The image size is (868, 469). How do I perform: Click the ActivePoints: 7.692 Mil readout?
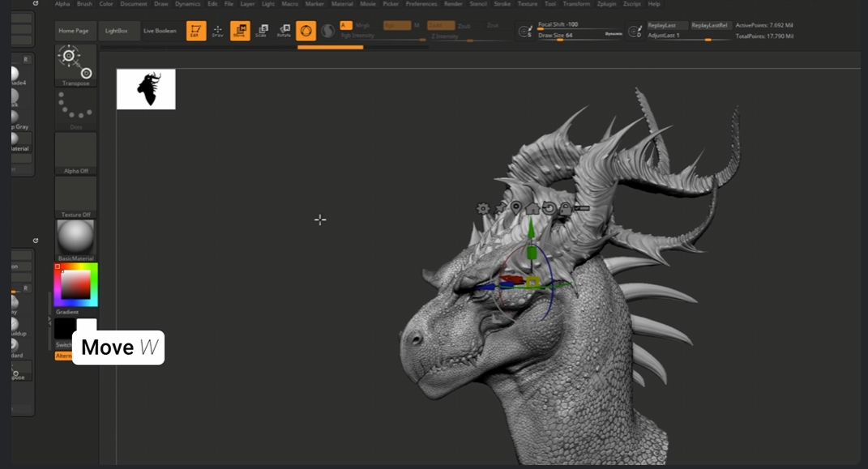764,25
